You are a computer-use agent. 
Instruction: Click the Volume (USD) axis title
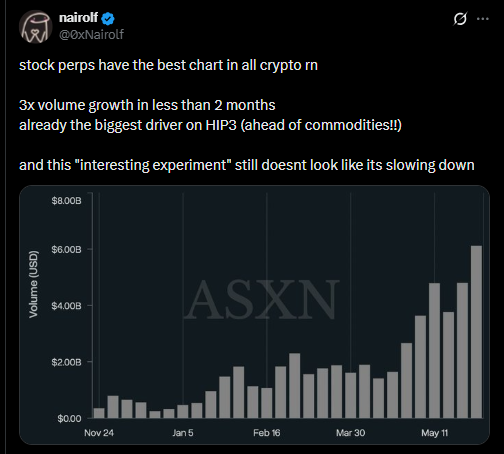tap(33, 284)
